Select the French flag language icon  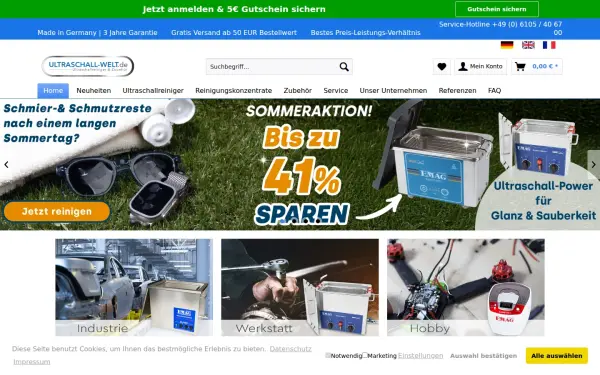549,45
